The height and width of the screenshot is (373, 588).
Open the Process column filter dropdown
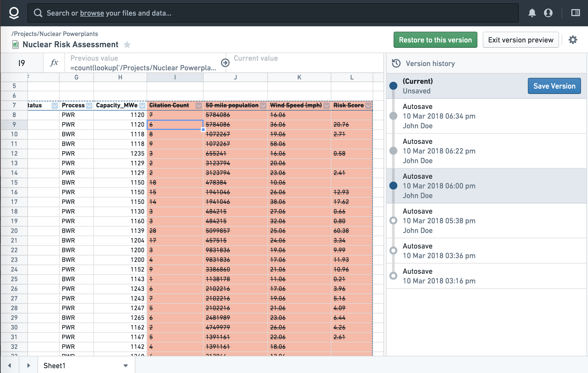pyautogui.click(x=89, y=105)
